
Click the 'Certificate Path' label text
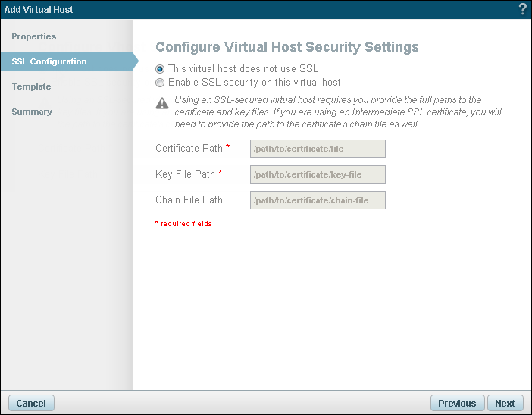189,149
